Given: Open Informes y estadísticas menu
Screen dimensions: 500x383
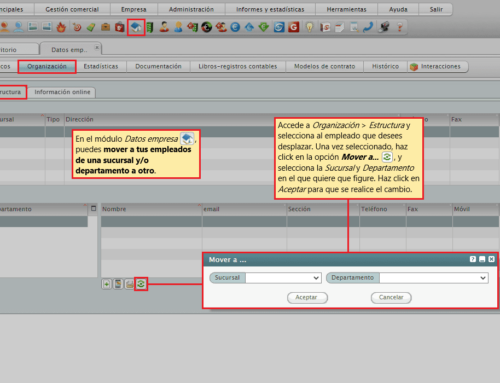Looking at the screenshot, I should 270,9.
